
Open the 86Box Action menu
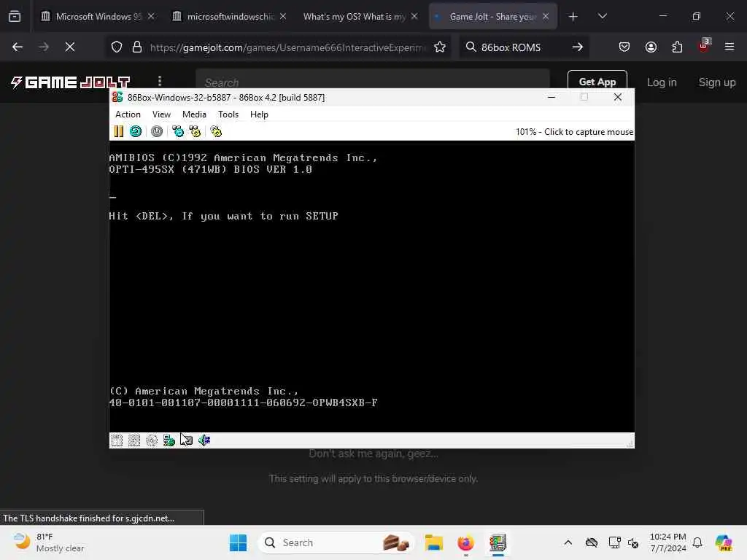point(128,114)
